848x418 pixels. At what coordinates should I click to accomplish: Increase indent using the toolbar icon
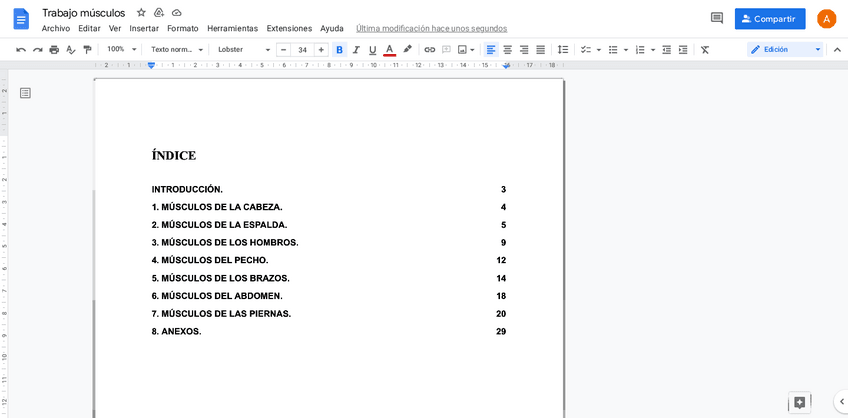click(x=683, y=50)
